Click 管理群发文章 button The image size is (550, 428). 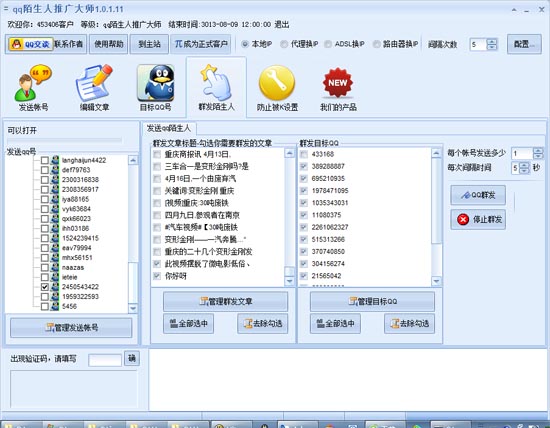point(226,301)
